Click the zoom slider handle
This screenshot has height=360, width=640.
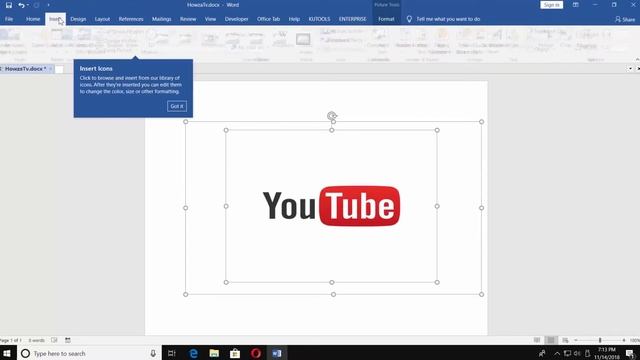tap(600, 340)
